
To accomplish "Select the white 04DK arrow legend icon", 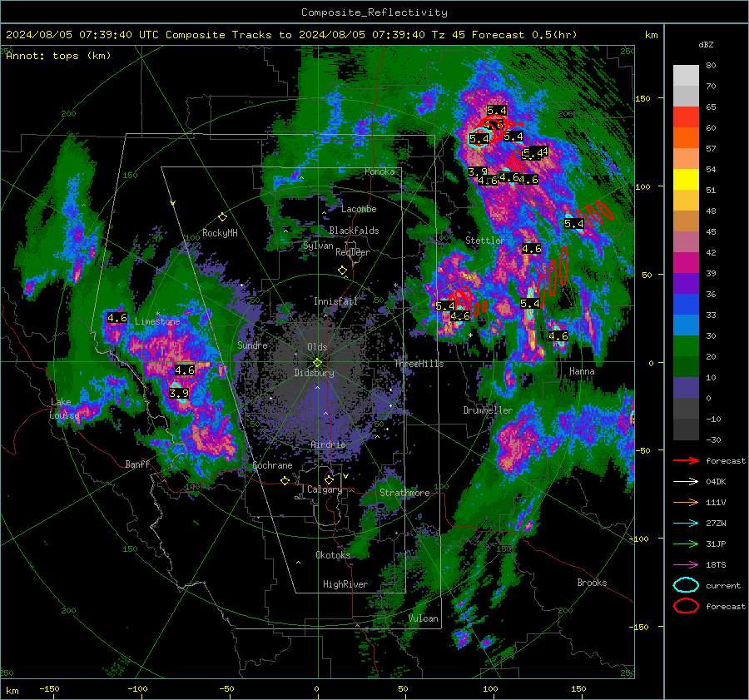I will pyautogui.click(x=686, y=482).
